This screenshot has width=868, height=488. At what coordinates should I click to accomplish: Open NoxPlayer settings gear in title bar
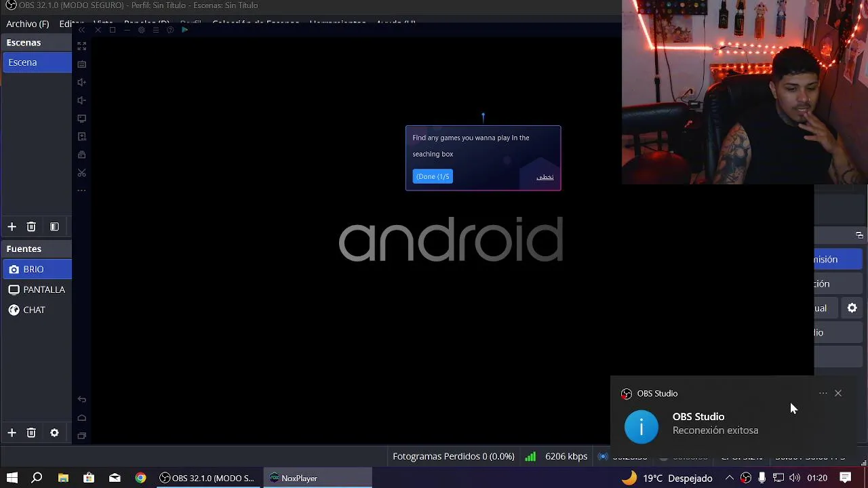pos(141,30)
